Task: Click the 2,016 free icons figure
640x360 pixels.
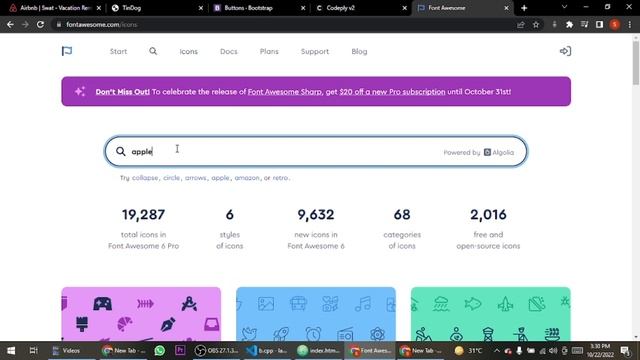Action: [488, 215]
